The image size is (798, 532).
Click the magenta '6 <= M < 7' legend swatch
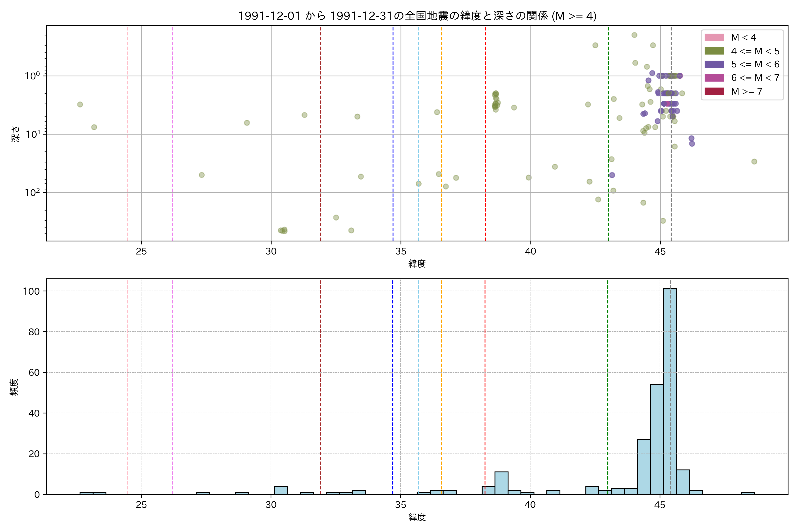click(x=714, y=78)
